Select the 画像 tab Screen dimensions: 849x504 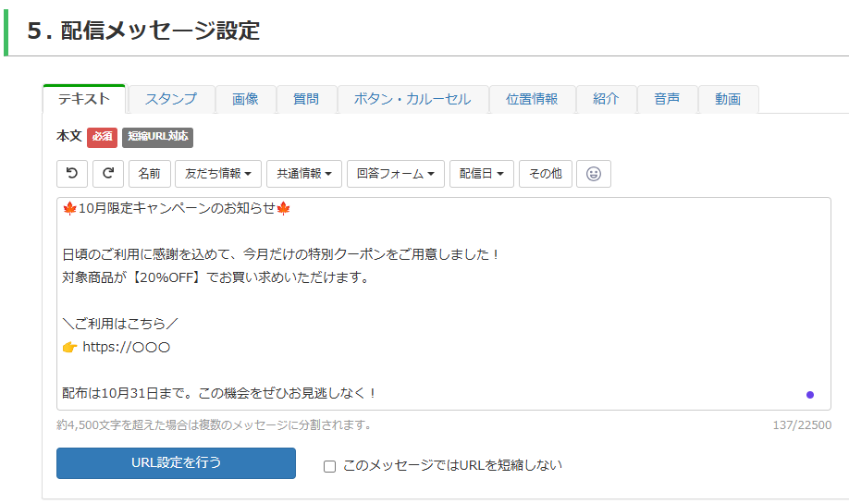(x=245, y=99)
